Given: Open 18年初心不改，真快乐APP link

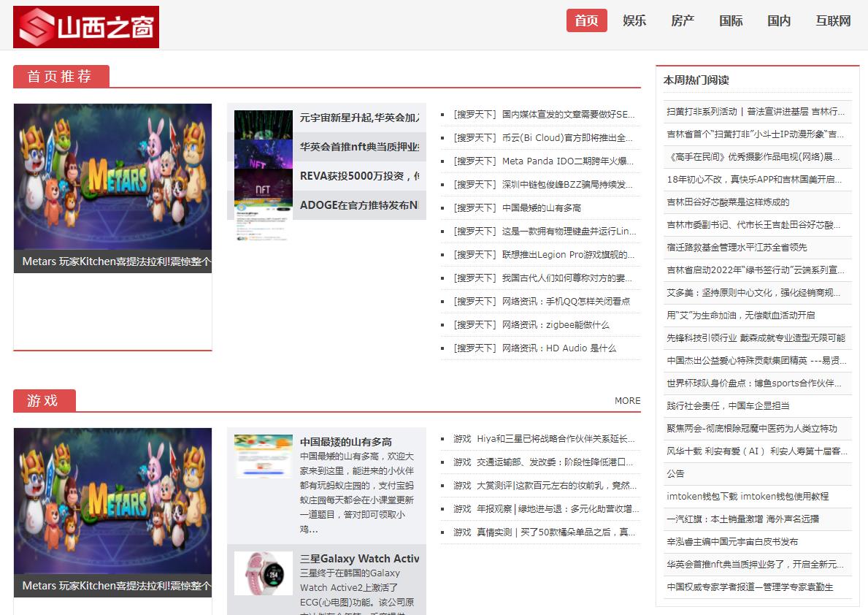Looking at the screenshot, I should 755,180.
